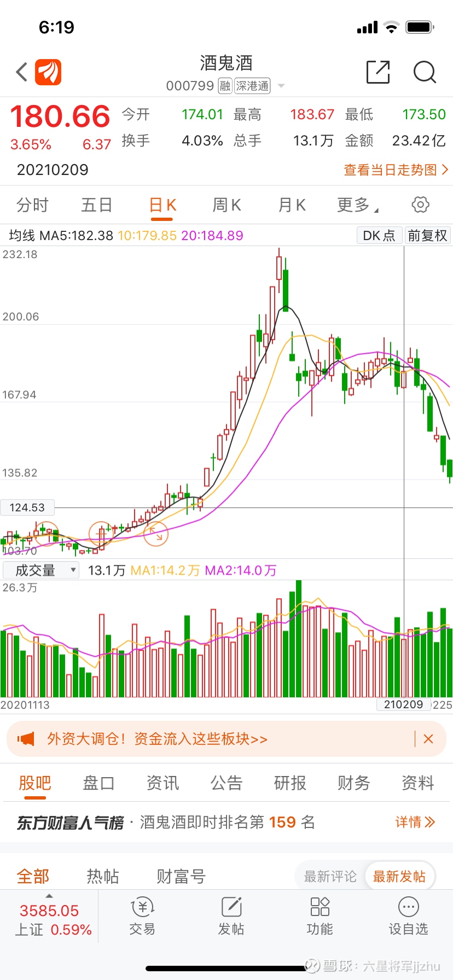Image resolution: width=453 pixels, height=980 pixels.
Task: Tap the 最低 173.50 value
Action: tap(424, 114)
